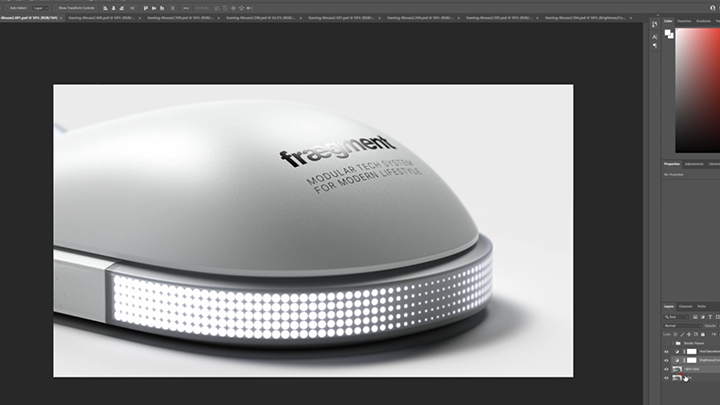Click lock position icon
720x405 pixels.
(689, 334)
